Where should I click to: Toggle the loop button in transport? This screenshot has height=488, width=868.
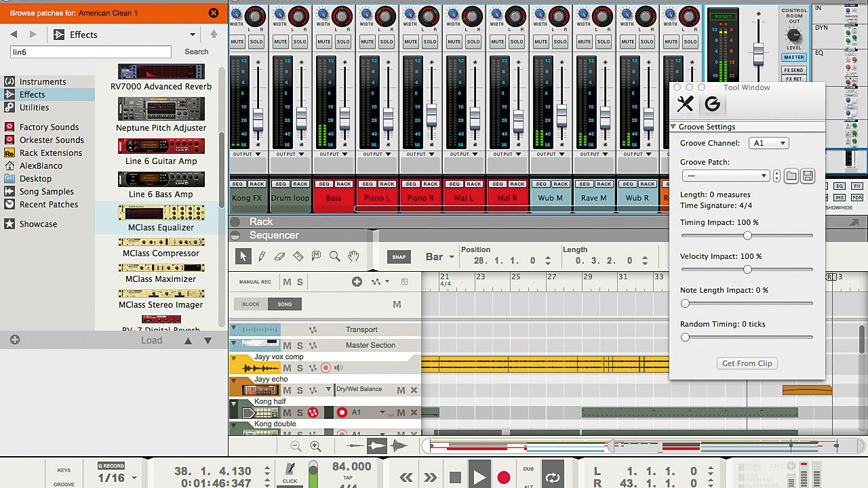tap(553, 478)
